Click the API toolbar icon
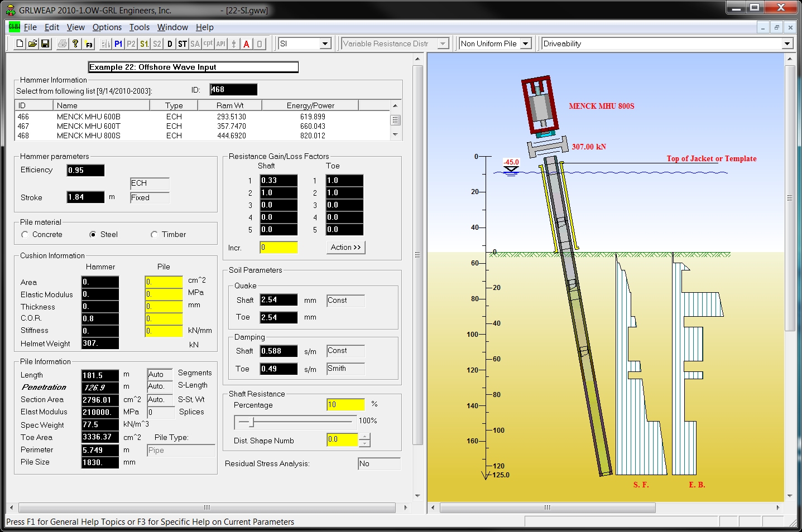 221,43
